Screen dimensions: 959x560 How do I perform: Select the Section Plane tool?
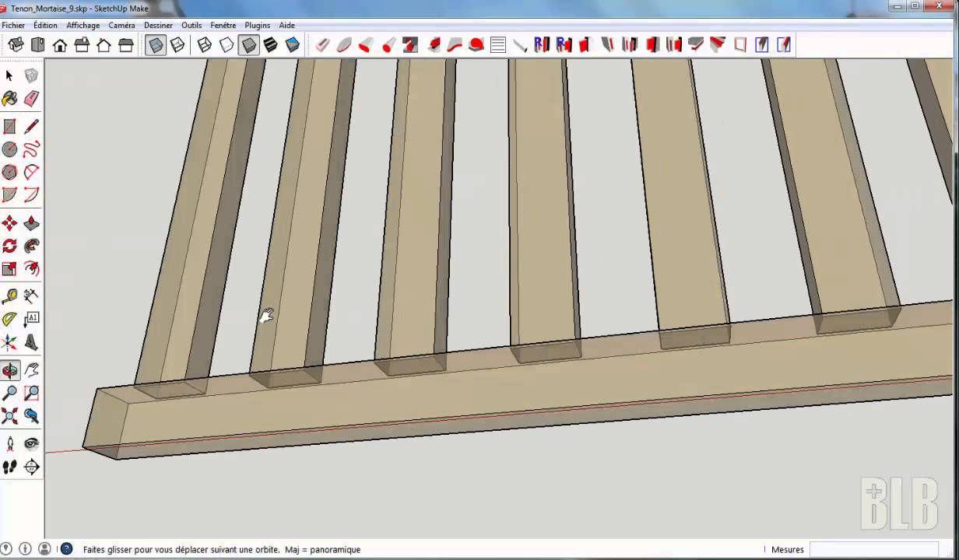click(31, 467)
